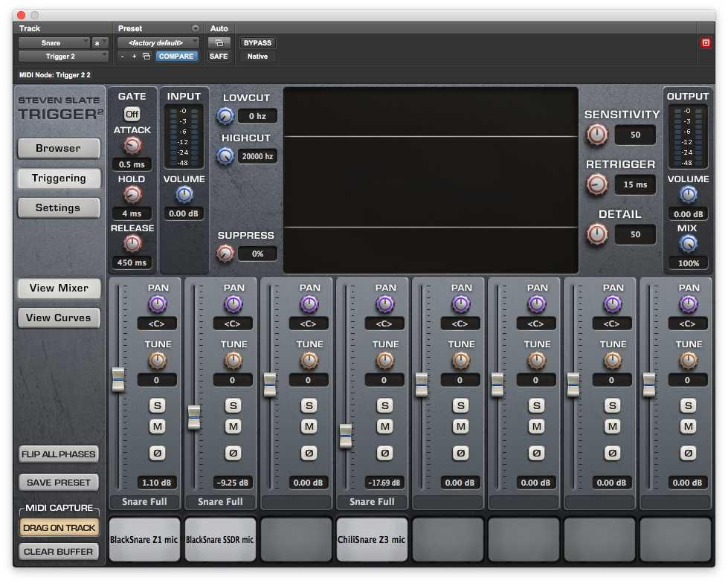Viewport: 728px width, 583px height.
Task: Mute the BlackSnare Z1 mic channel
Action: pos(158,427)
